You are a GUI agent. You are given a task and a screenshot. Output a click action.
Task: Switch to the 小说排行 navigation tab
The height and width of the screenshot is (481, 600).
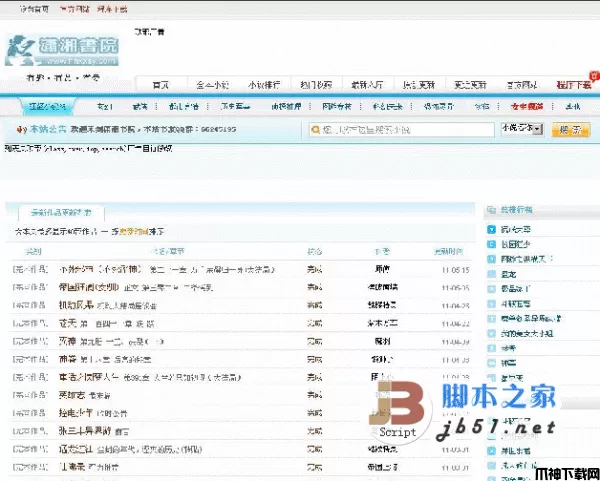[264, 84]
